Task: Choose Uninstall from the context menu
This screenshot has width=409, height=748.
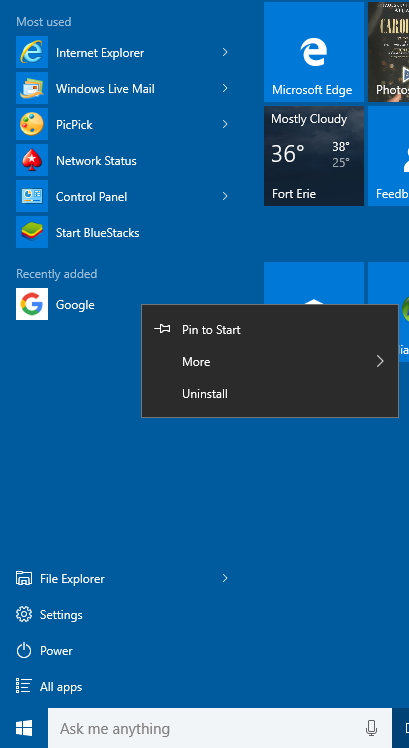Action: tap(270, 394)
